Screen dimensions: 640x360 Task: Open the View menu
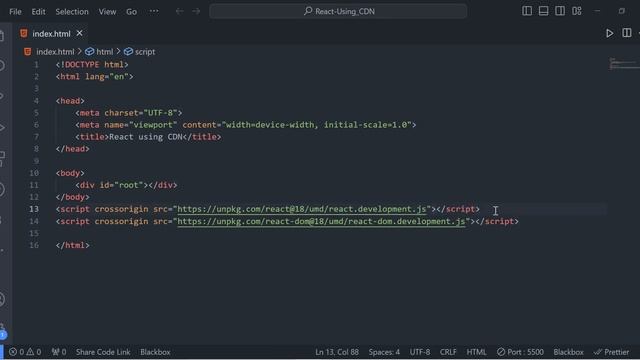click(107, 11)
